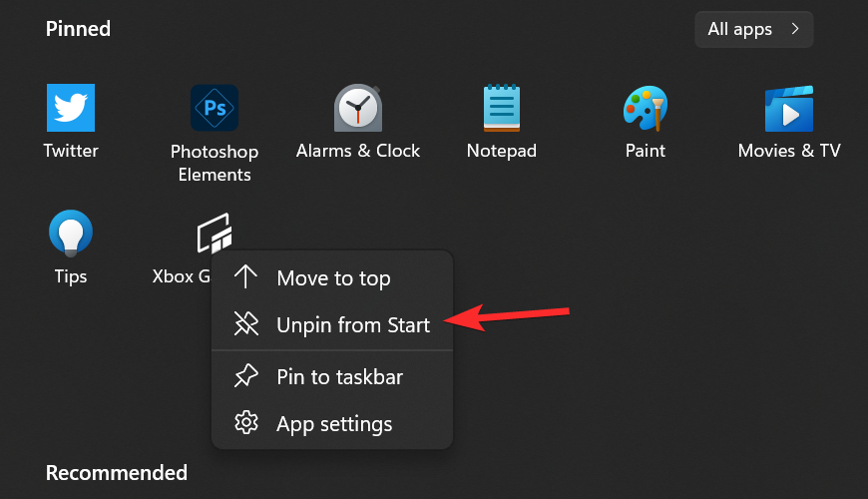Click the Pinned section heading
This screenshot has width=868, height=499.
(x=78, y=29)
